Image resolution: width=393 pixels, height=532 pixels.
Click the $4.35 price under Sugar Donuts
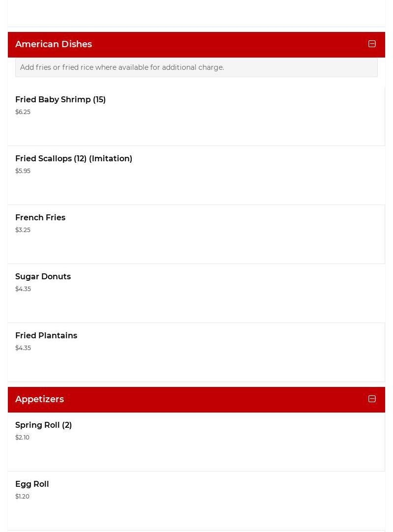[x=23, y=289]
